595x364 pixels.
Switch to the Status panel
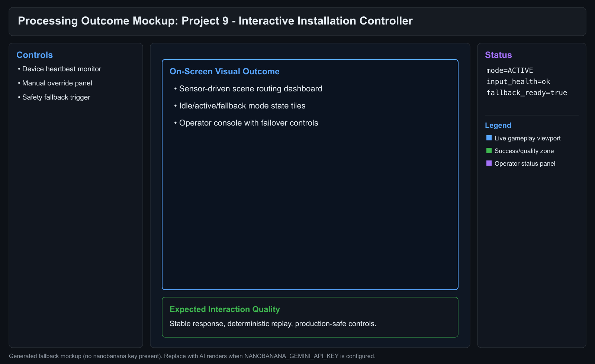coord(498,55)
